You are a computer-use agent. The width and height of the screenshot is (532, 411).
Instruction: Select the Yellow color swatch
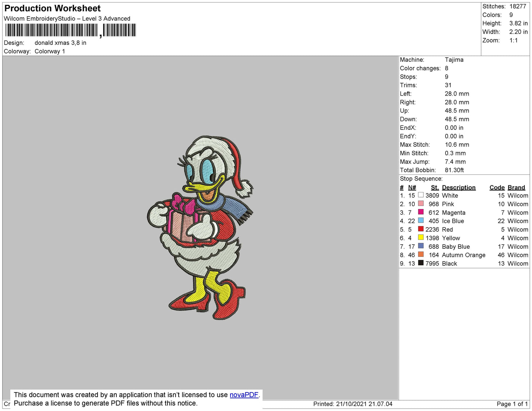click(x=421, y=237)
